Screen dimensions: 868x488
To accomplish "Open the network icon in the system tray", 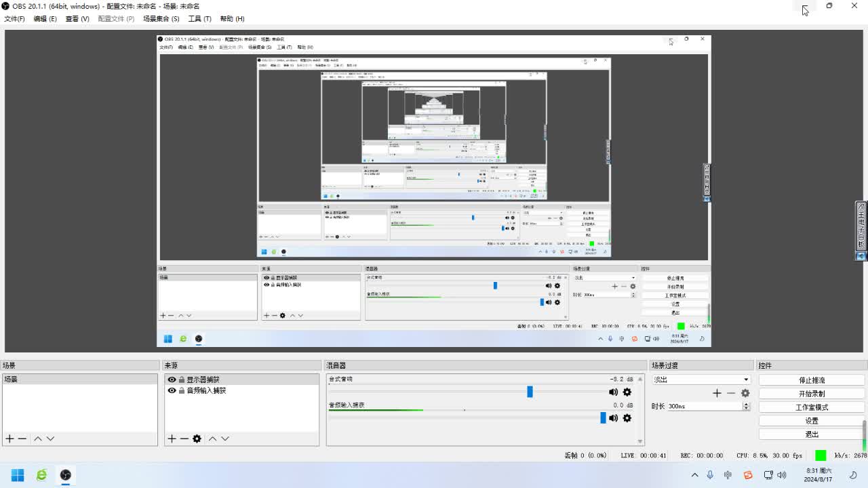I will [x=768, y=475].
